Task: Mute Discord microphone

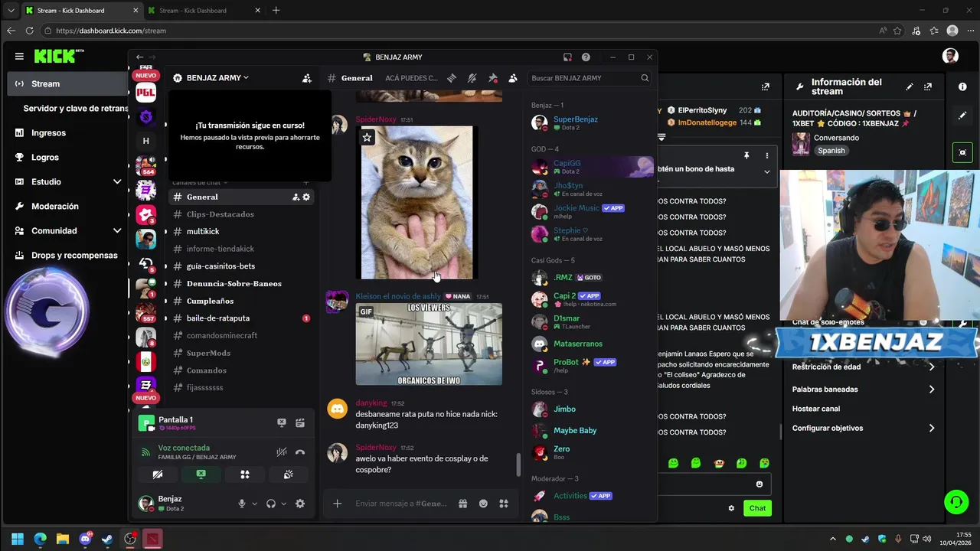Action: [242, 504]
